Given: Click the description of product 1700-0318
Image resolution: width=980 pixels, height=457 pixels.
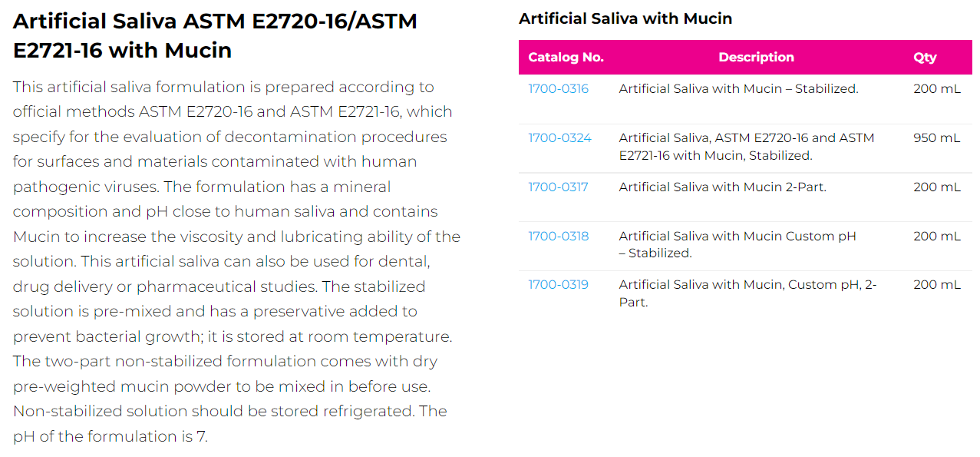Looking at the screenshot, I should pyautogui.click(x=737, y=244).
